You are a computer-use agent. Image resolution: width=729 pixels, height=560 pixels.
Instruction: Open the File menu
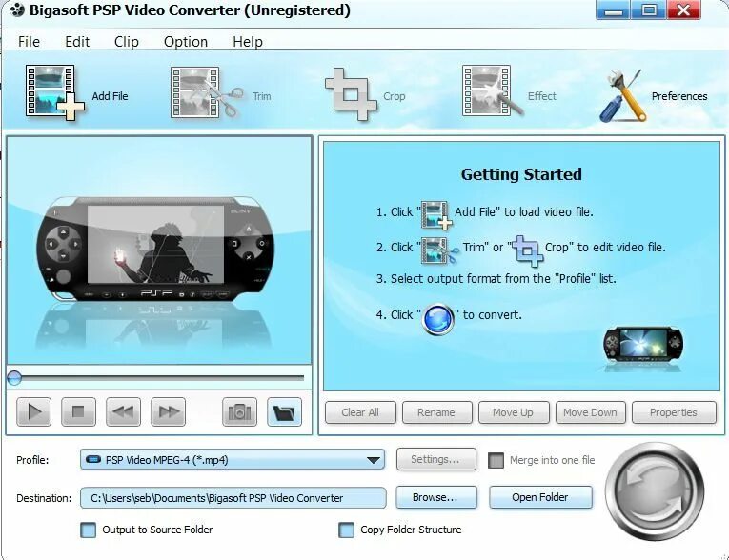[29, 42]
